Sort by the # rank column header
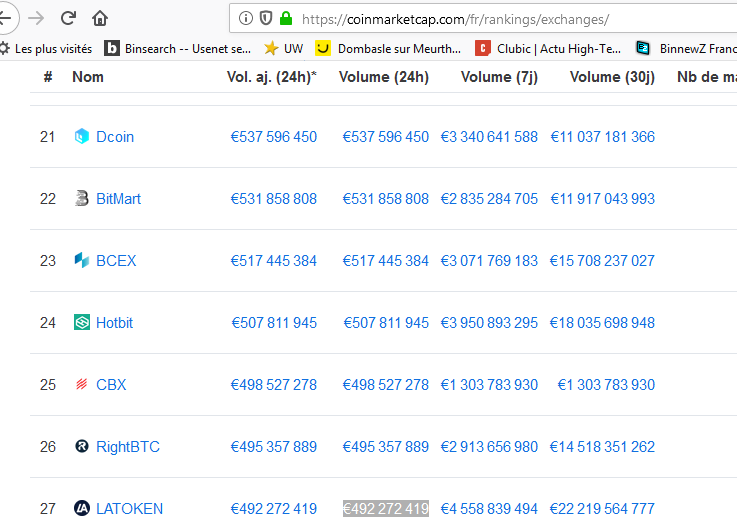Screen dimensions: 737x527 [x=47, y=77]
